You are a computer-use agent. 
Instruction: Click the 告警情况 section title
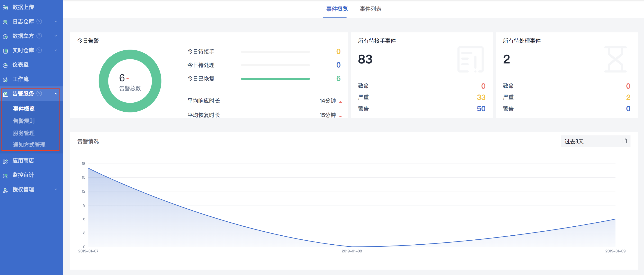pyautogui.click(x=88, y=141)
